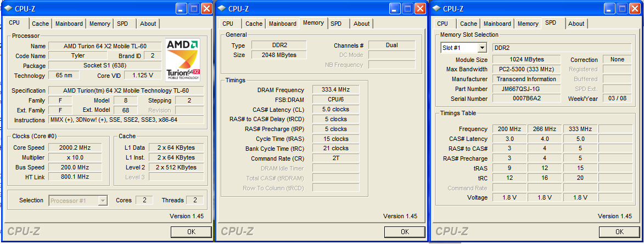Click the Week/Year value 03 / 08
The height and width of the screenshot is (244, 644).
pyautogui.click(x=617, y=99)
